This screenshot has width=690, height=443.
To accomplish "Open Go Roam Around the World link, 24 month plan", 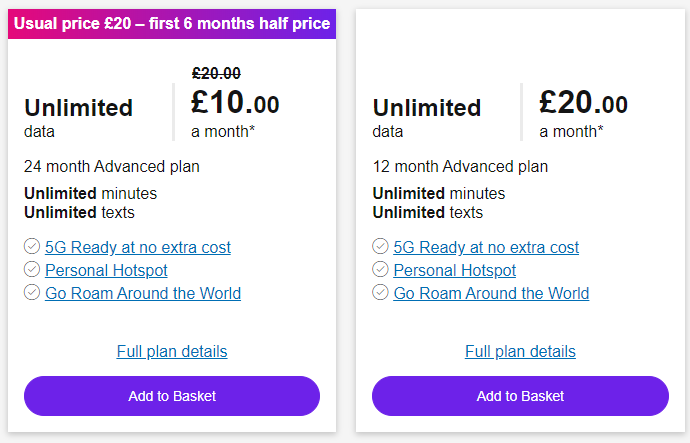I will (143, 293).
